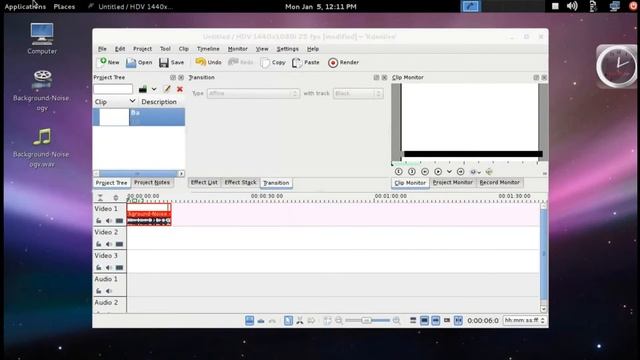The height and width of the screenshot is (360, 640).
Task: Hide video on Video 3 track
Action: point(119,268)
